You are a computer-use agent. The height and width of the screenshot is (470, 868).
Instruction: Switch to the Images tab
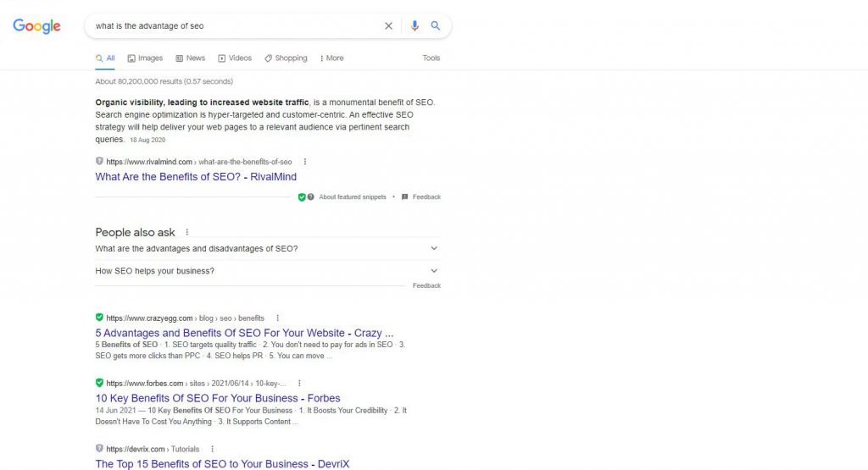click(x=145, y=58)
